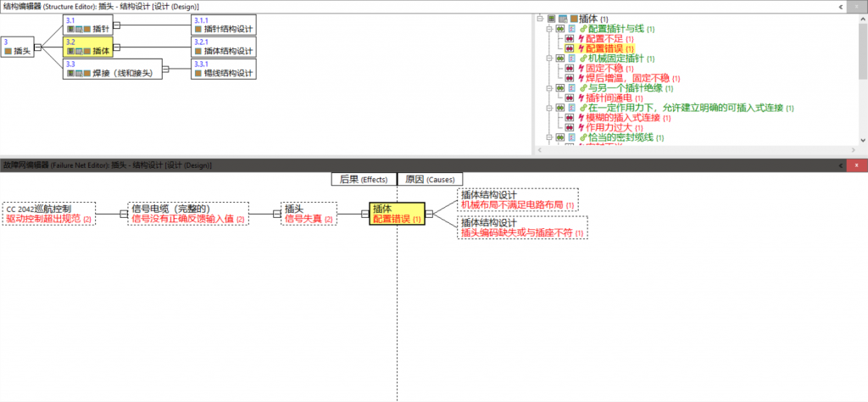Click the link icon beside 机械固定插针

click(x=582, y=59)
